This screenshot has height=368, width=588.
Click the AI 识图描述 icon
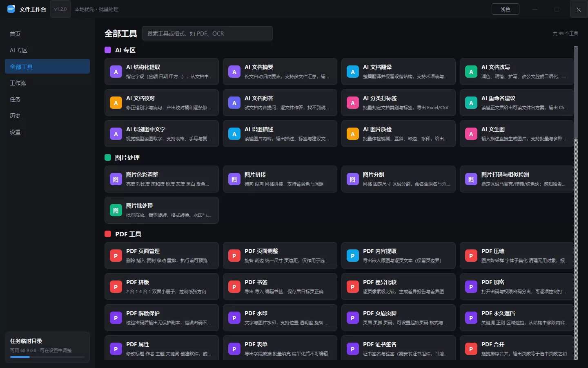[x=234, y=134]
